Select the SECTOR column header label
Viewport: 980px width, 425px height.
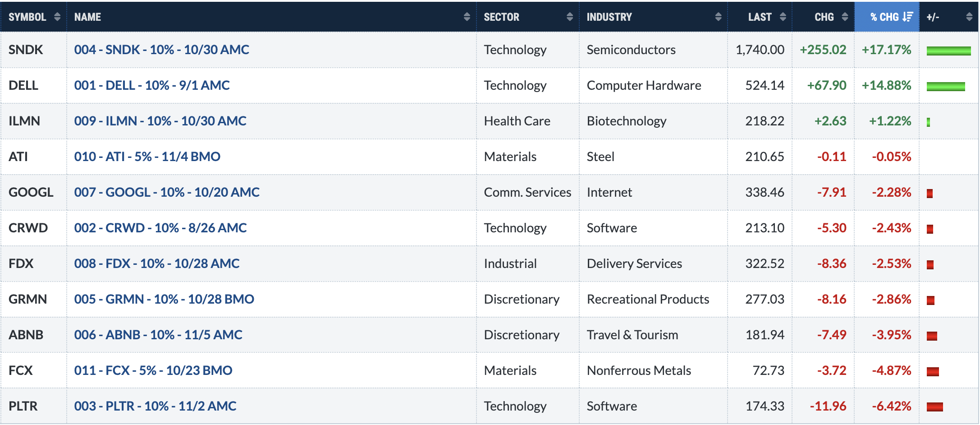501,17
